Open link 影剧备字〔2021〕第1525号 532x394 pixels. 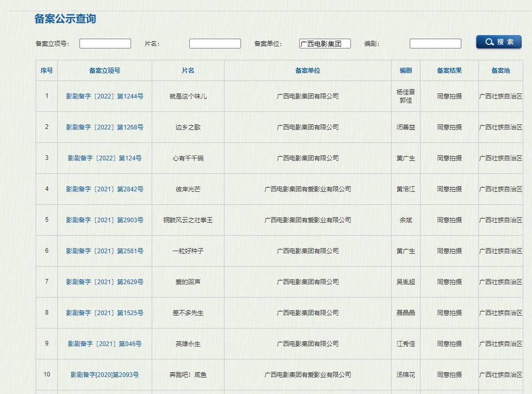click(x=105, y=313)
